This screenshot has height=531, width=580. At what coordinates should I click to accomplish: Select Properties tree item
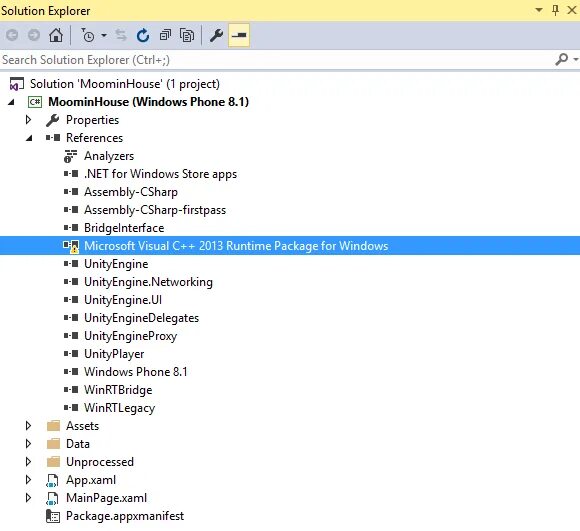[x=92, y=120]
